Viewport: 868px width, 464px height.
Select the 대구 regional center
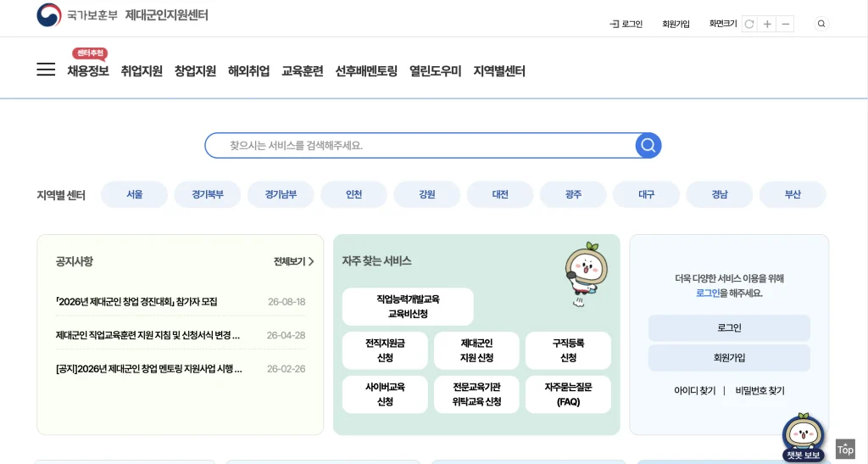[x=647, y=194]
